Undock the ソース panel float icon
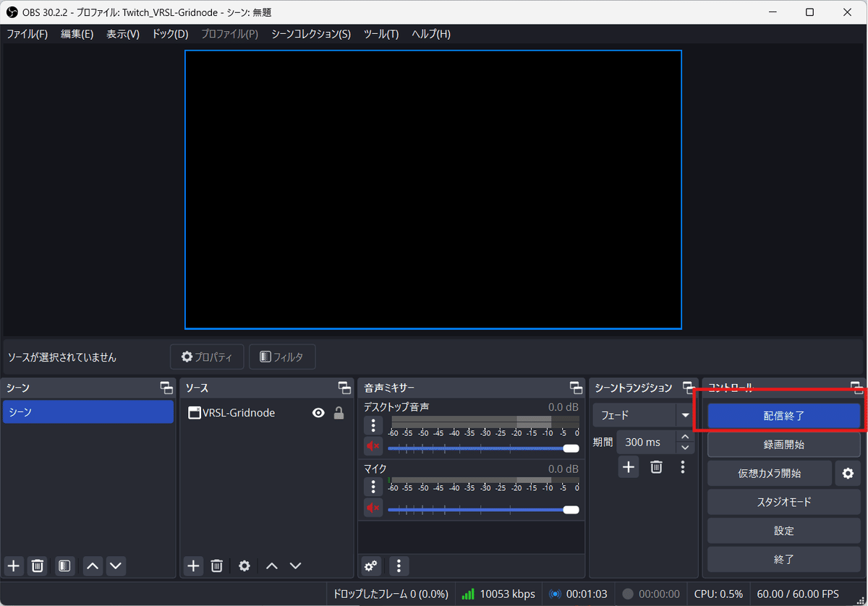Viewport: 868px width, 606px height. click(344, 388)
